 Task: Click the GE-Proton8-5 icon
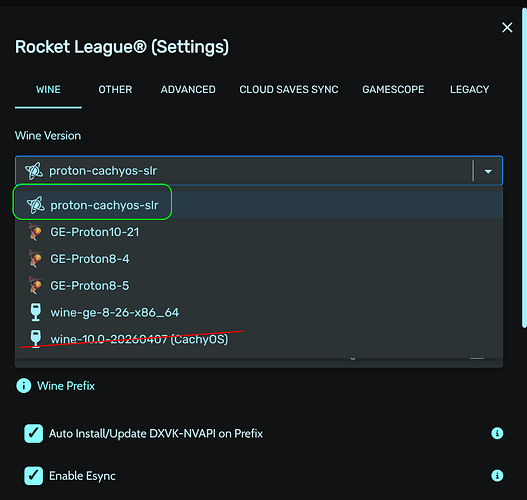(x=35, y=286)
